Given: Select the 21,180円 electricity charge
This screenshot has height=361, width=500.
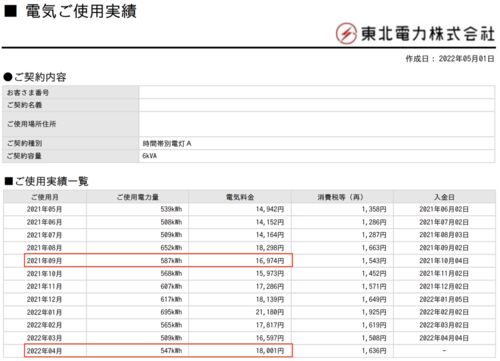Looking at the screenshot, I should (x=270, y=312).
